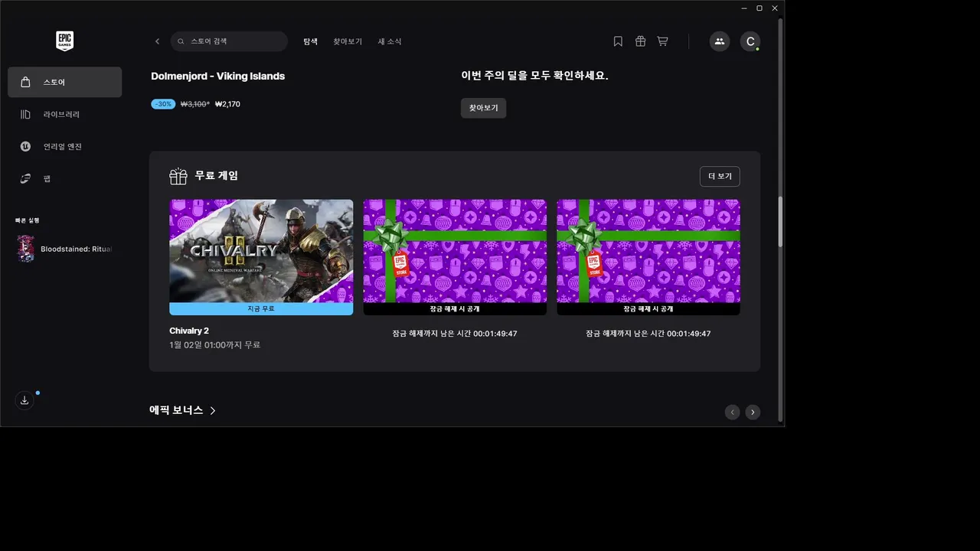Open the wishlist bookmark icon
Screen dimensions: 980x551
[618, 41]
